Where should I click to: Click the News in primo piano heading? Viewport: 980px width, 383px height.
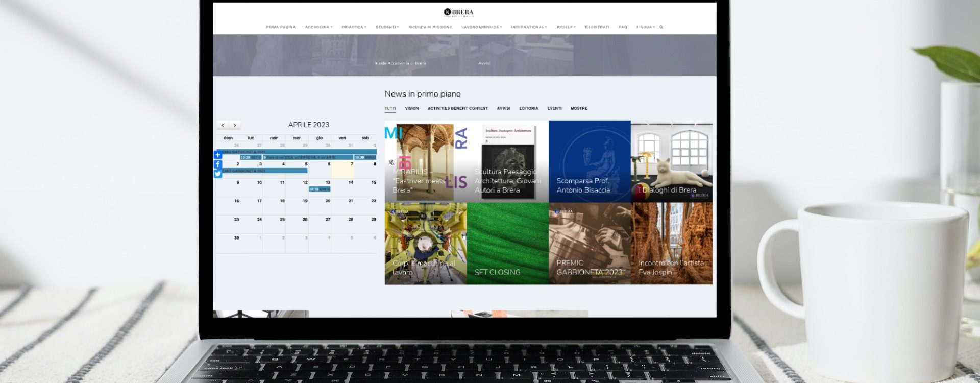click(423, 94)
